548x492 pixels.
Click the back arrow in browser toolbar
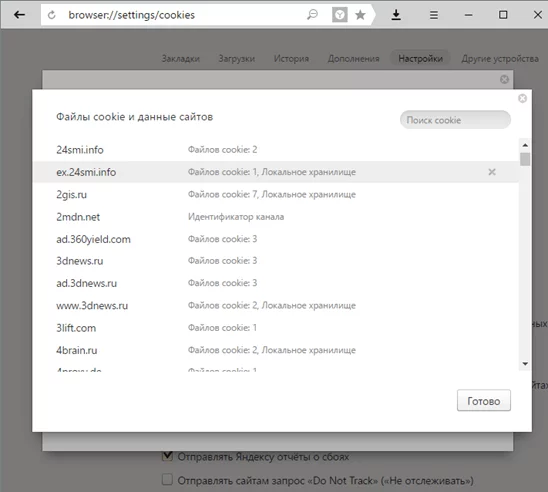click(19, 15)
